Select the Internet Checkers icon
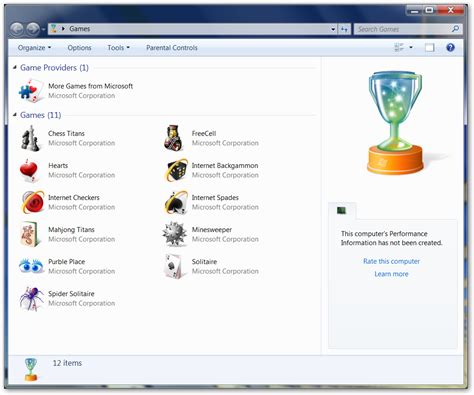The width and height of the screenshot is (474, 395). pos(33,202)
